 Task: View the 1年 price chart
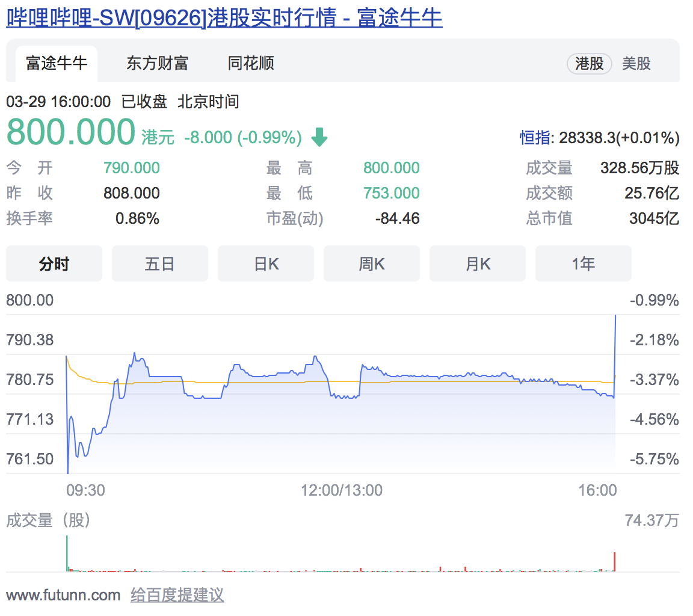[584, 263]
